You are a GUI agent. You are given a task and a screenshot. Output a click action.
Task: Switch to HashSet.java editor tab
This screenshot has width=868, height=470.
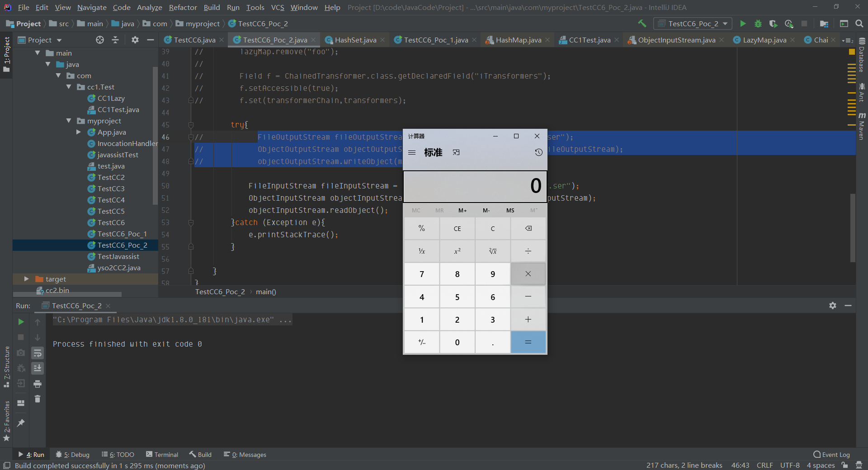[x=355, y=40]
